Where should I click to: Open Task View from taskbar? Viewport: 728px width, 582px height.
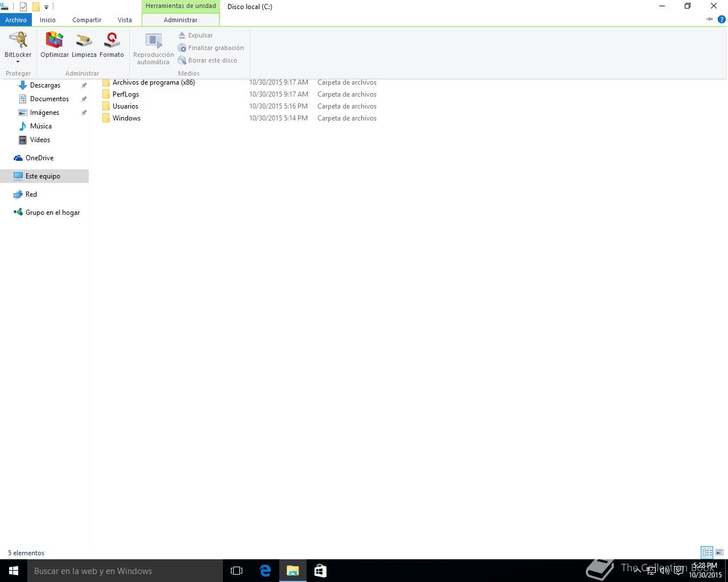[237, 571]
